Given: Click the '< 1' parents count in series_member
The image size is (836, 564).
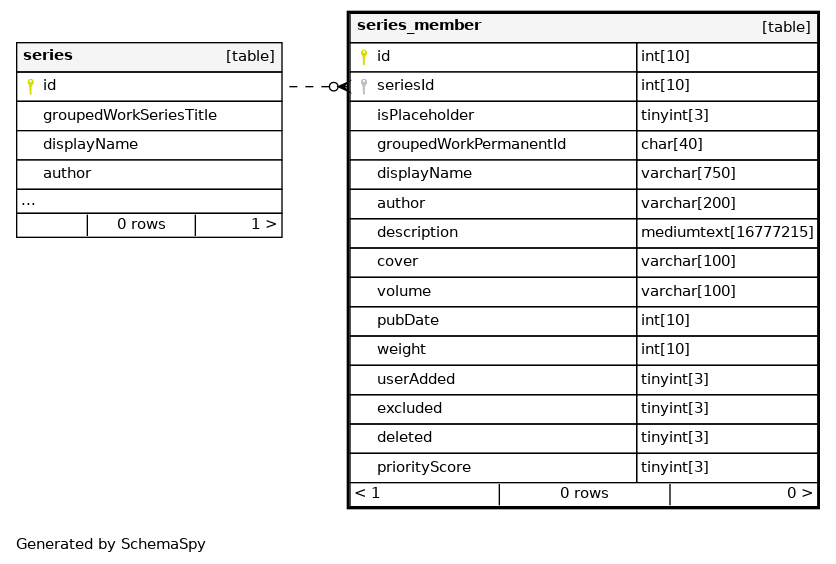Looking at the screenshot, I should click(x=367, y=493).
